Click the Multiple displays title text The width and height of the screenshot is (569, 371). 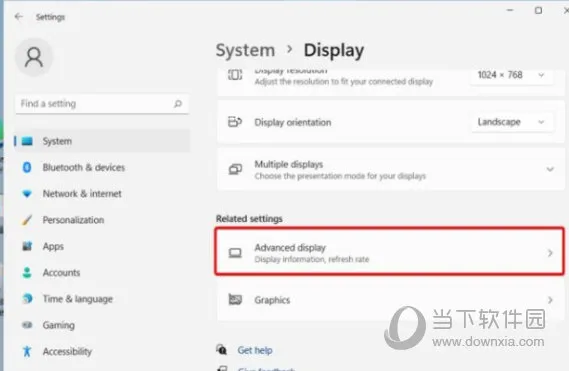point(288,164)
